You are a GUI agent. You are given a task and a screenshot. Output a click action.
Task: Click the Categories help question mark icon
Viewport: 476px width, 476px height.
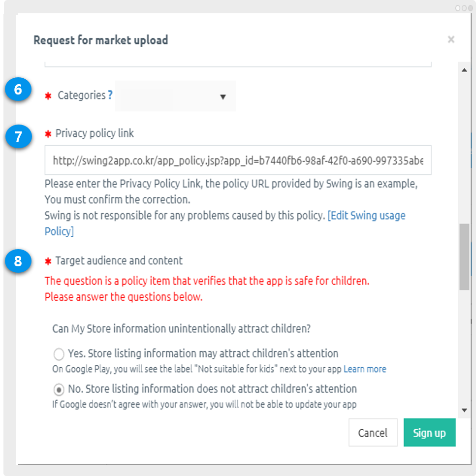tap(110, 95)
